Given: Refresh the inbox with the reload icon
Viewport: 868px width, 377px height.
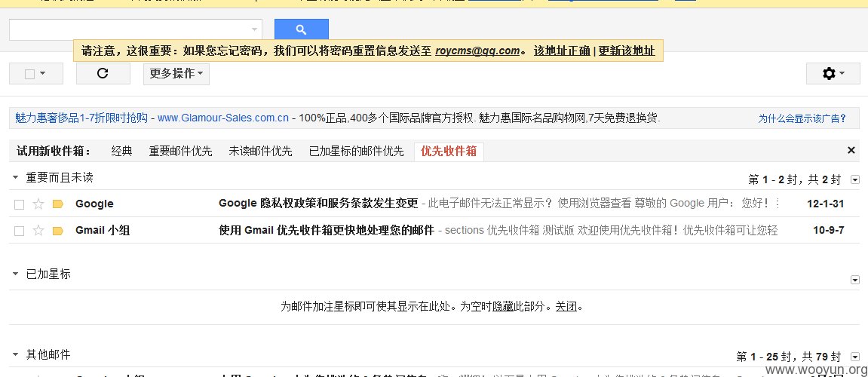Looking at the screenshot, I should [103, 73].
